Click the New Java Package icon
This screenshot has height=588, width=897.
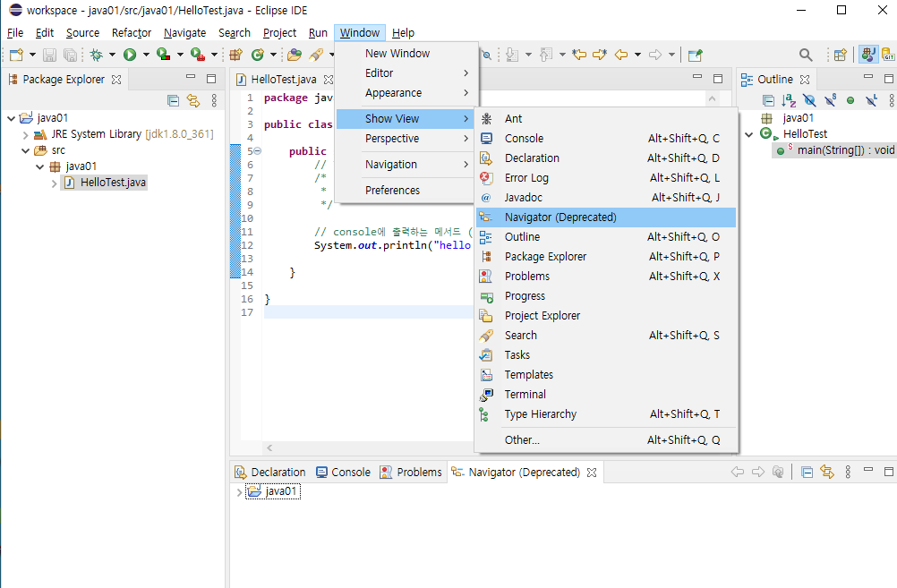click(x=235, y=55)
